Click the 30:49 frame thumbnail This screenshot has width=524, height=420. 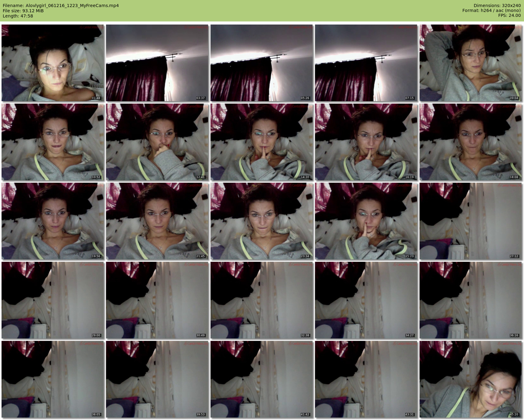tap(157, 300)
